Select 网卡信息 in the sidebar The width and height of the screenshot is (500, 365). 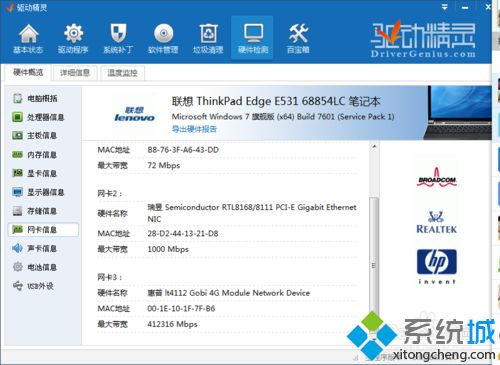43,230
